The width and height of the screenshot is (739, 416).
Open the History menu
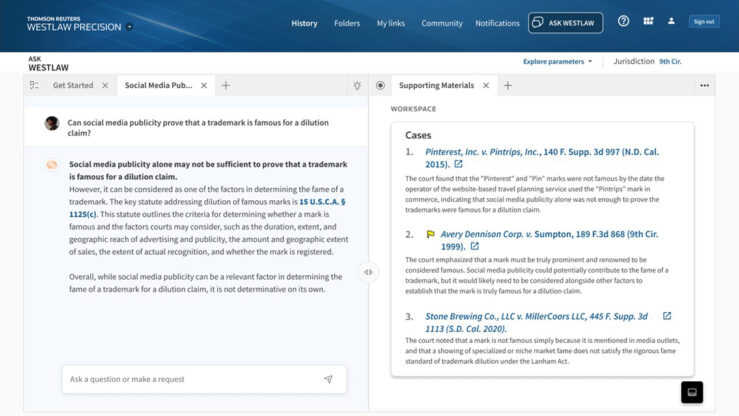[304, 23]
